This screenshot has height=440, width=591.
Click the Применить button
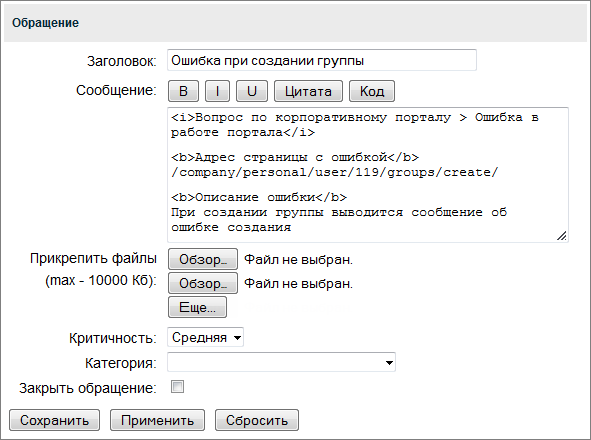pos(157,420)
